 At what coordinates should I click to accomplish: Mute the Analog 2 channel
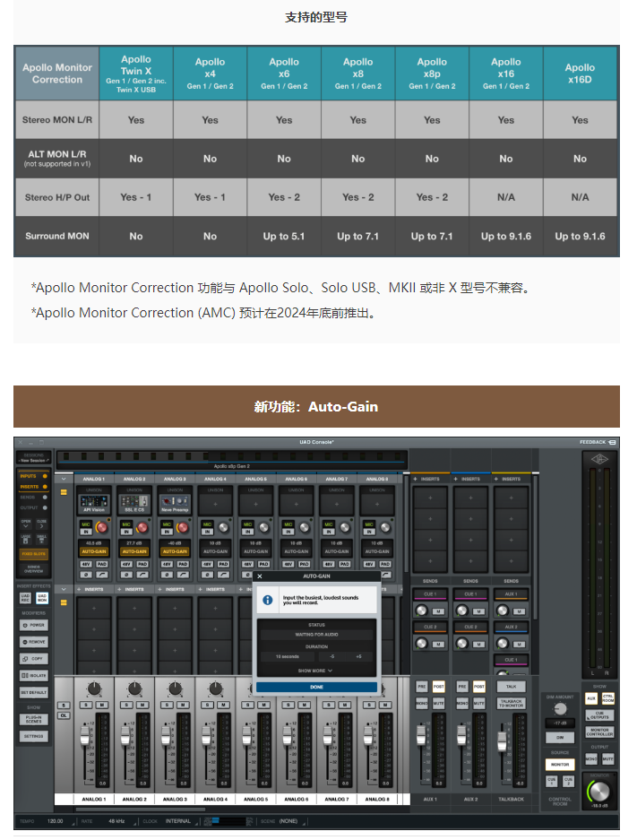coord(142,705)
